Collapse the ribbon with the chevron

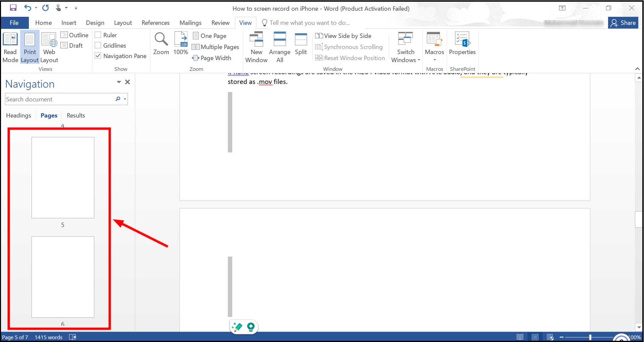pos(637,68)
